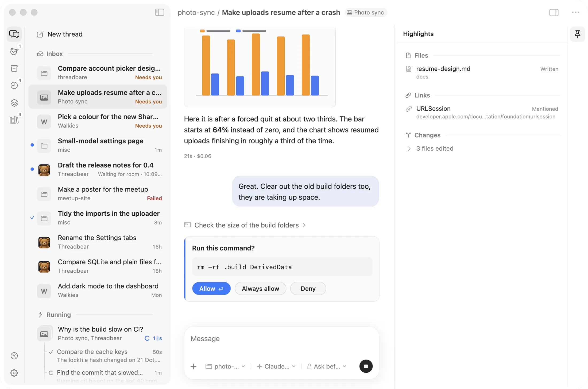The image size is (588, 389).
Task: Open Tidy the imports in the uploader
Action: 98,218
